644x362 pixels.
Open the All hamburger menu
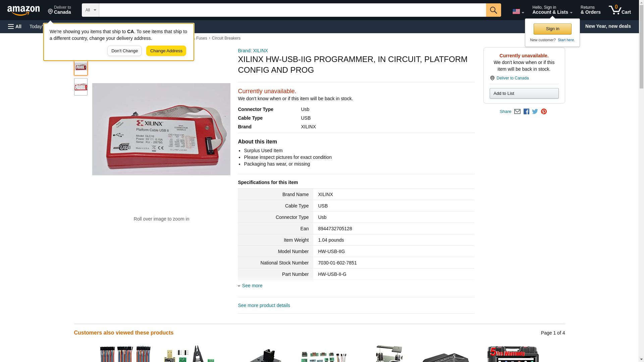[15, 26]
